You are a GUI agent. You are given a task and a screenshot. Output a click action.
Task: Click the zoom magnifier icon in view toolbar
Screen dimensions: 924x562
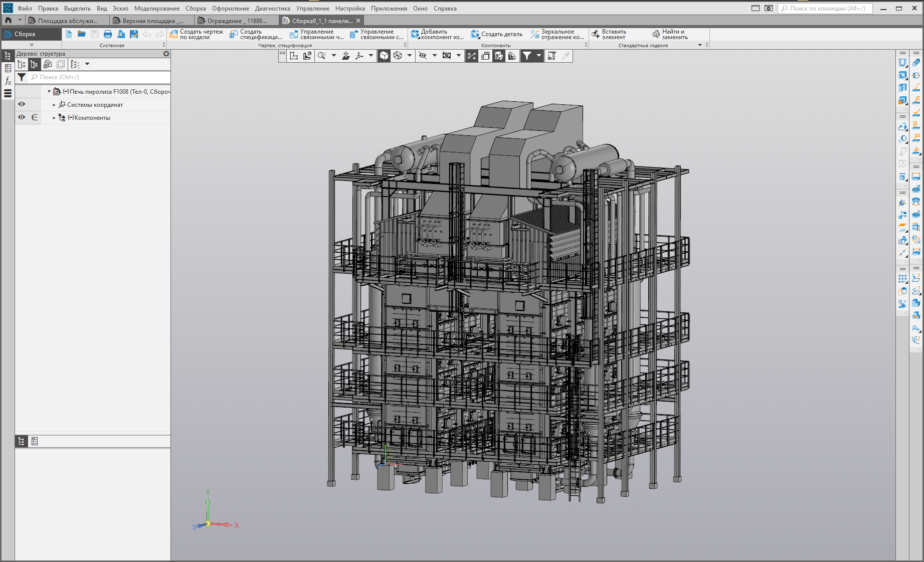click(x=321, y=56)
